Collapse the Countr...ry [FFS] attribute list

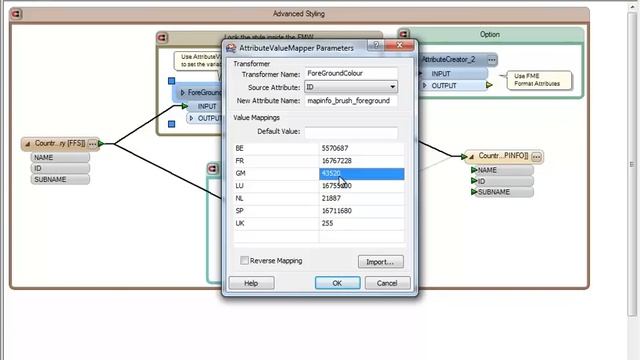click(x=28, y=144)
